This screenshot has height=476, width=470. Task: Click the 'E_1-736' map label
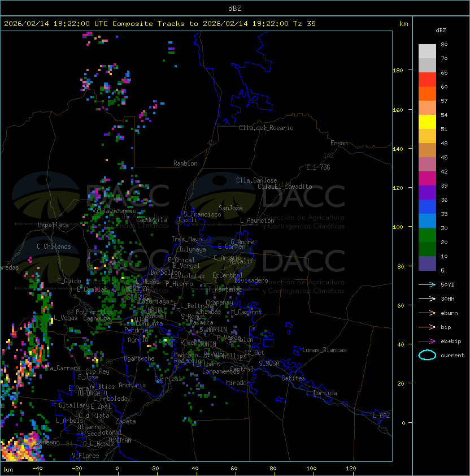(318, 167)
